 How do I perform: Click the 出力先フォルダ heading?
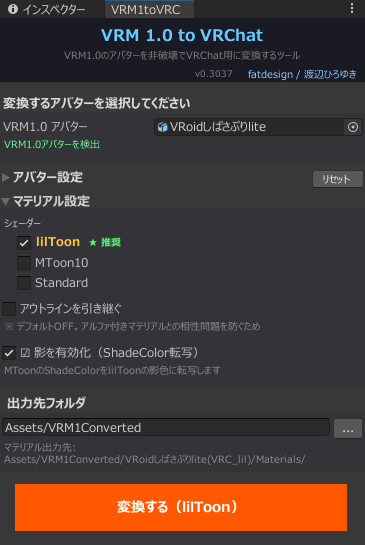point(46,403)
